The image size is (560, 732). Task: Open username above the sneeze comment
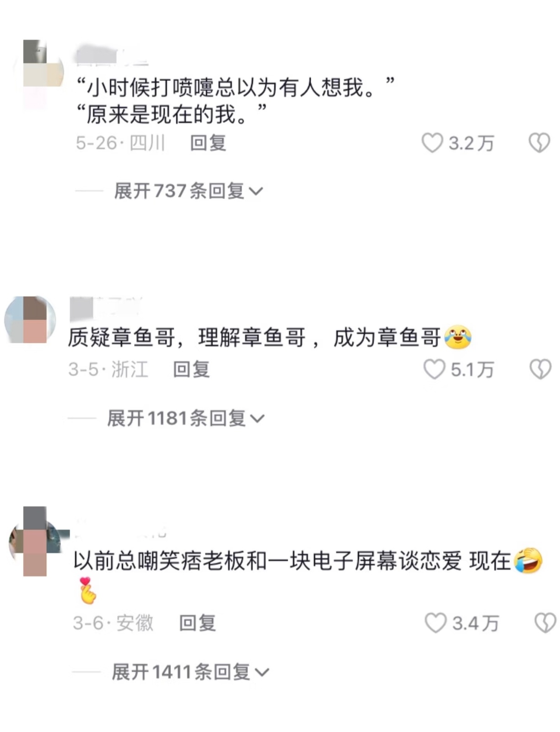[x=112, y=56]
